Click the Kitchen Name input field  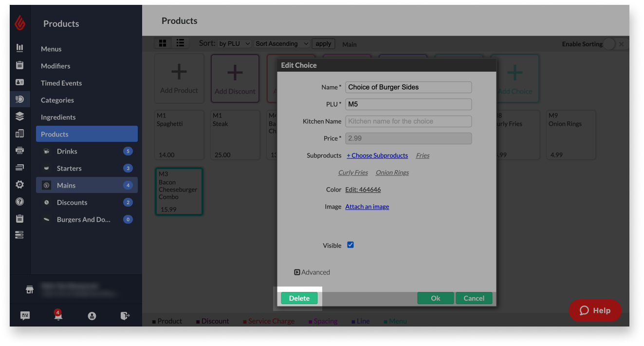(x=408, y=121)
